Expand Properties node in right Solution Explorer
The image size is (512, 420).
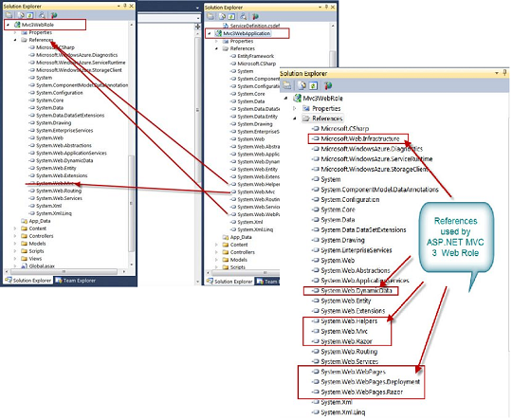click(x=295, y=108)
